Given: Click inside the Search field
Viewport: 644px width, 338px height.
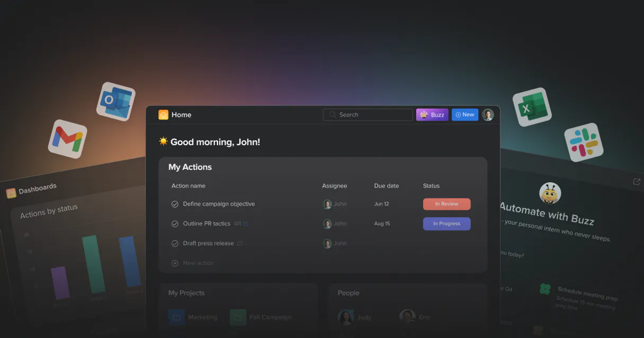Looking at the screenshot, I should (x=368, y=114).
